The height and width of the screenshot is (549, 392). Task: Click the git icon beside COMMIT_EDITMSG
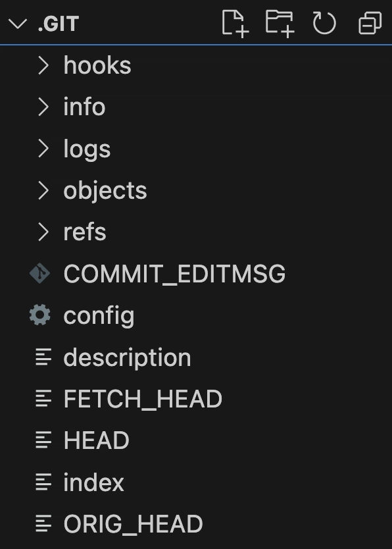(40, 273)
